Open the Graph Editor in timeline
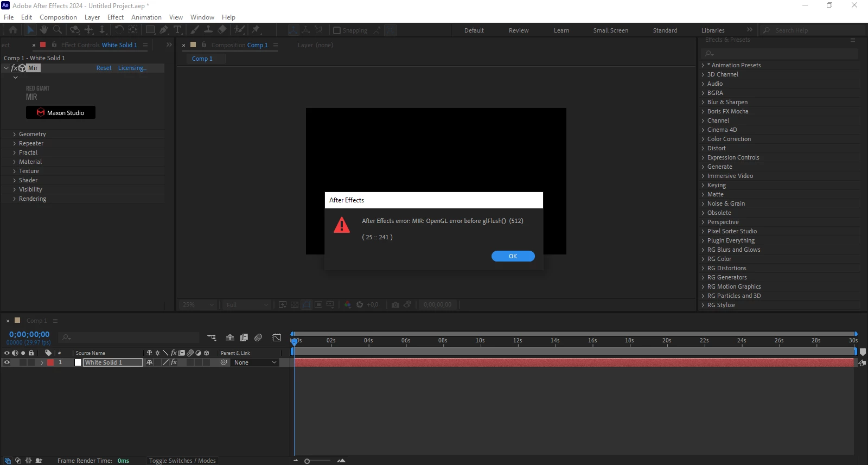The height and width of the screenshot is (465, 868). point(277,337)
